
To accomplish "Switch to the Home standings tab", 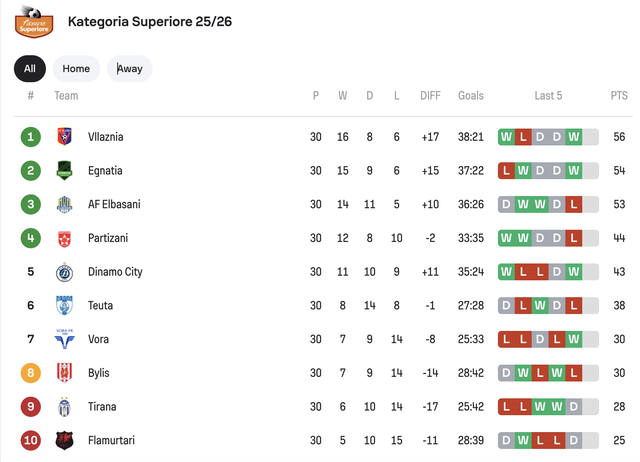I will click(x=76, y=69).
